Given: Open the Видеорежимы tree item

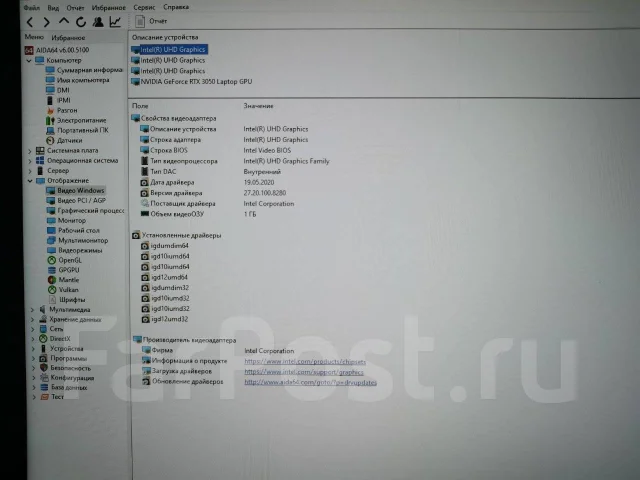Looking at the screenshot, I should point(75,250).
